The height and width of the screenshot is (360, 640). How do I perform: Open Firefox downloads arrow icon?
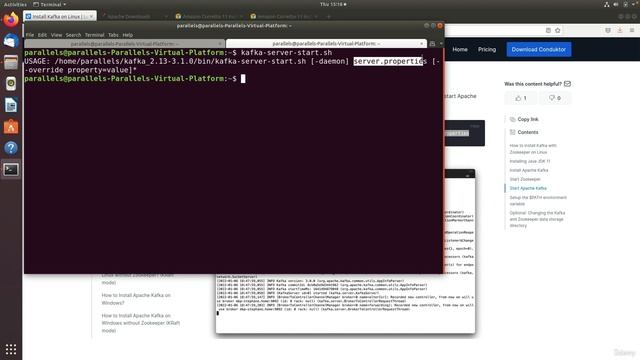(x=620, y=30)
